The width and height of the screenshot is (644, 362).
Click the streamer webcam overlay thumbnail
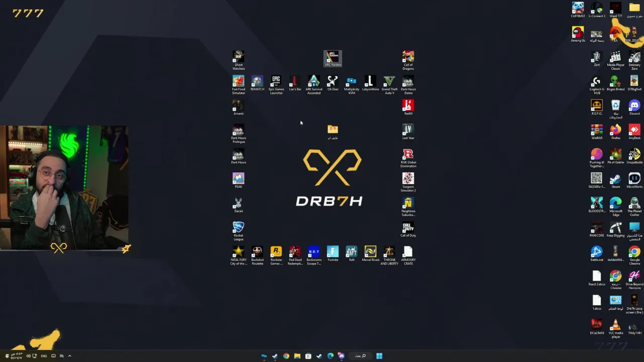[x=64, y=188]
